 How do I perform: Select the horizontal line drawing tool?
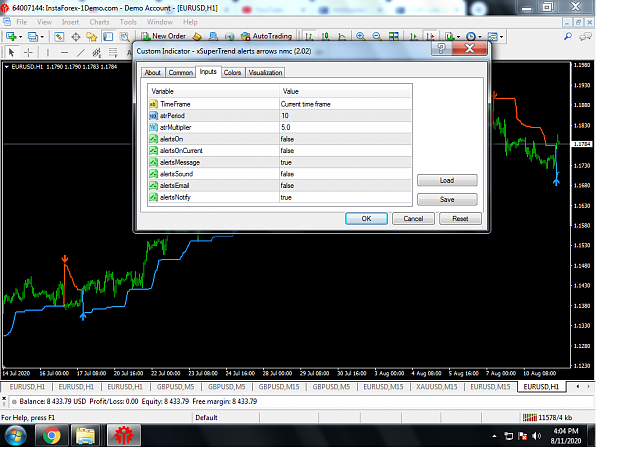pos(64,52)
